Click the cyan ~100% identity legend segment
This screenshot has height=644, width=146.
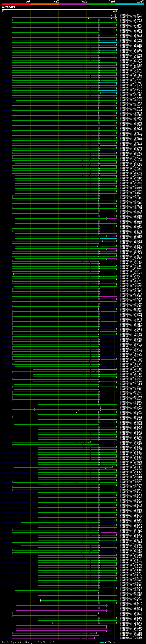(130, 4)
